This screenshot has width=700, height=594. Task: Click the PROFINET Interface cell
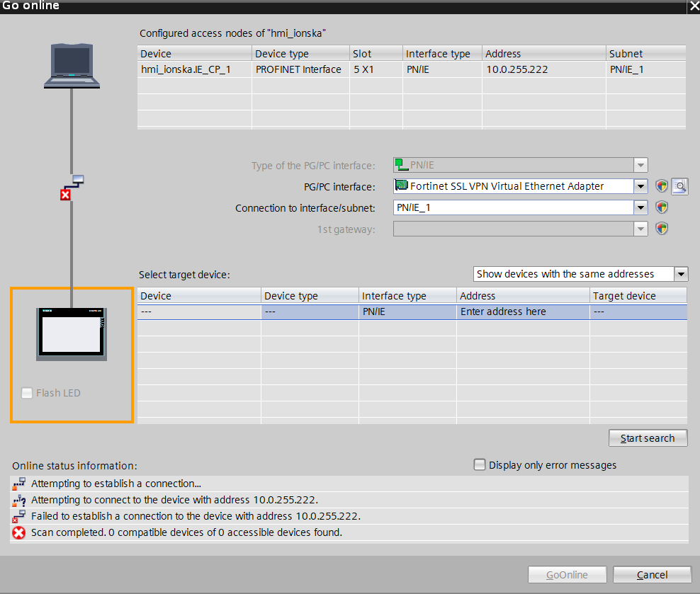pyautogui.click(x=300, y=69)
